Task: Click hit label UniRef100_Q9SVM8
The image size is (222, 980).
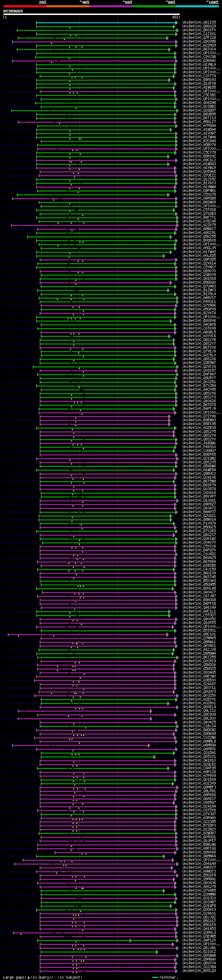Action: click(199, 42)
